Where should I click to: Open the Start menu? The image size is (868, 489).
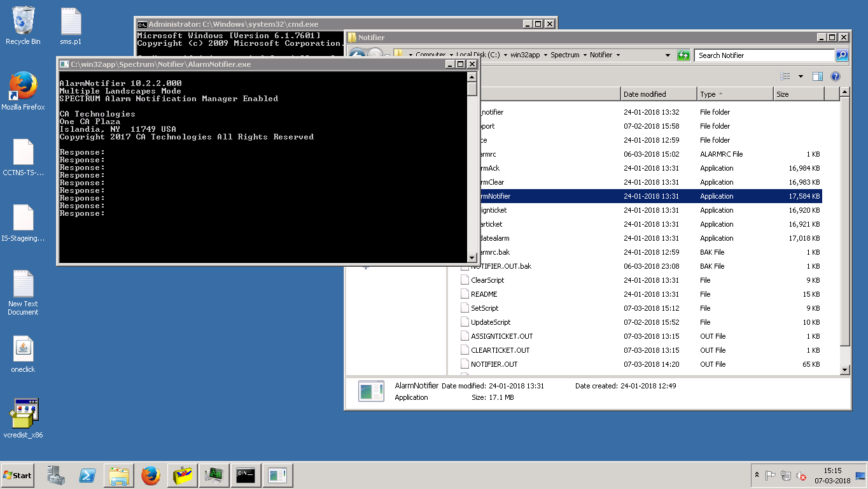[17, 475]
